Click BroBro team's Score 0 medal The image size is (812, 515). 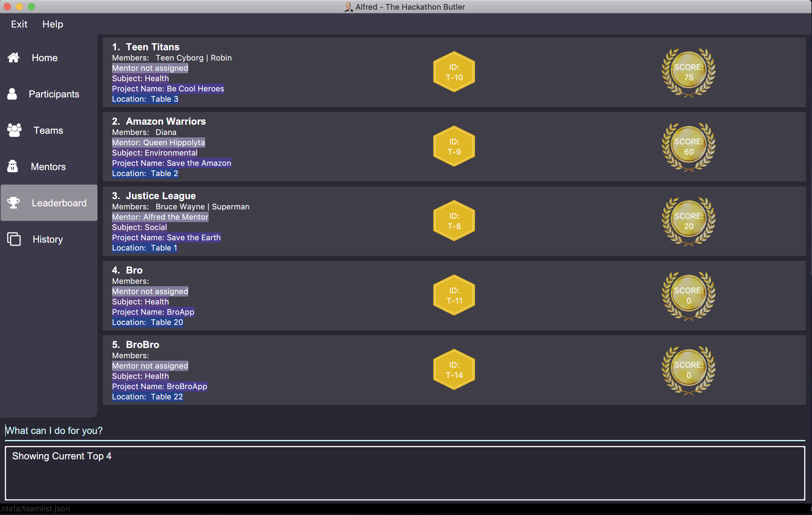[x=688, y=370]
